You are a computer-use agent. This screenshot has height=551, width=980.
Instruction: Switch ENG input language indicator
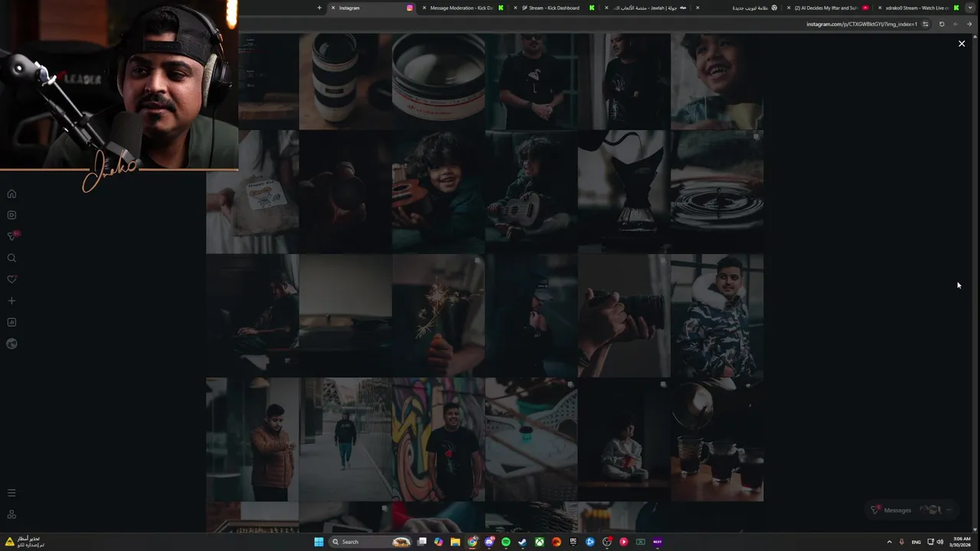916,542
